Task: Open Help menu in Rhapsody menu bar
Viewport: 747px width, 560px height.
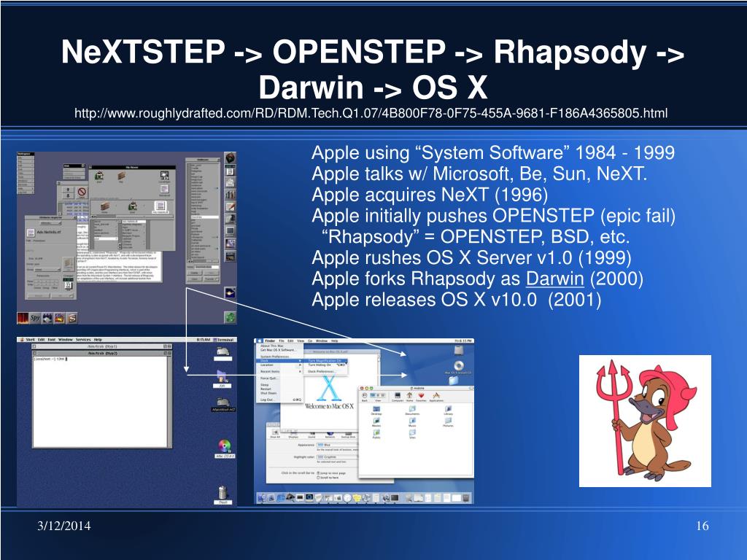Action: (98, 340)
